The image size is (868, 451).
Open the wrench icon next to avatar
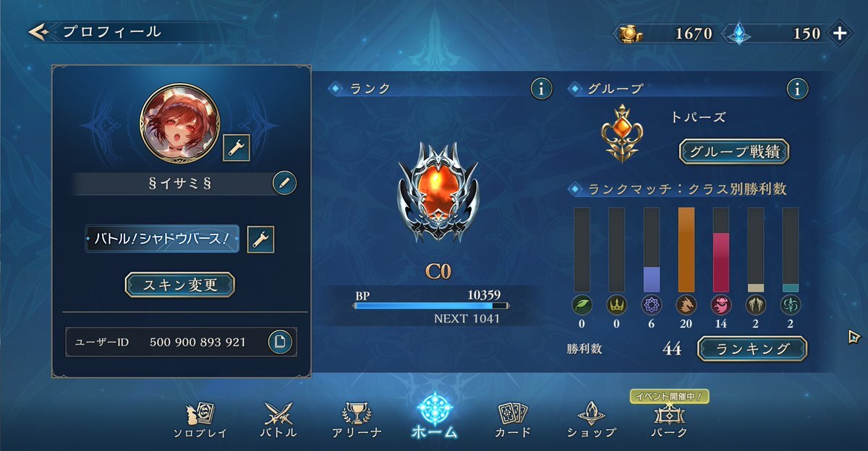[x=237, y=148]
